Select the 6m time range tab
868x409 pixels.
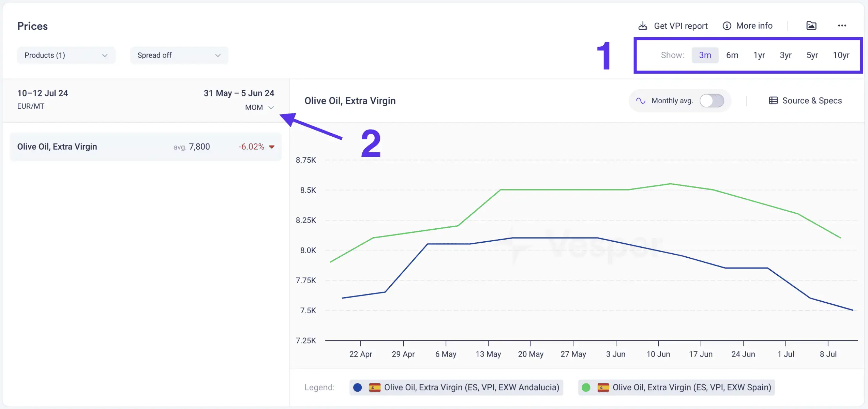coord(732,55)
